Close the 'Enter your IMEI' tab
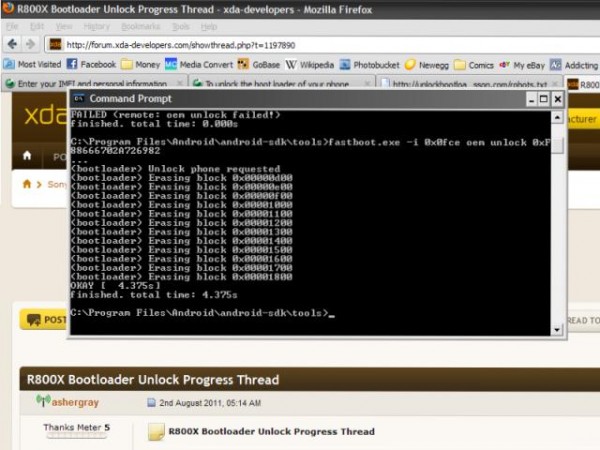This screenshot has width=600, height=450. pos(179,83)
